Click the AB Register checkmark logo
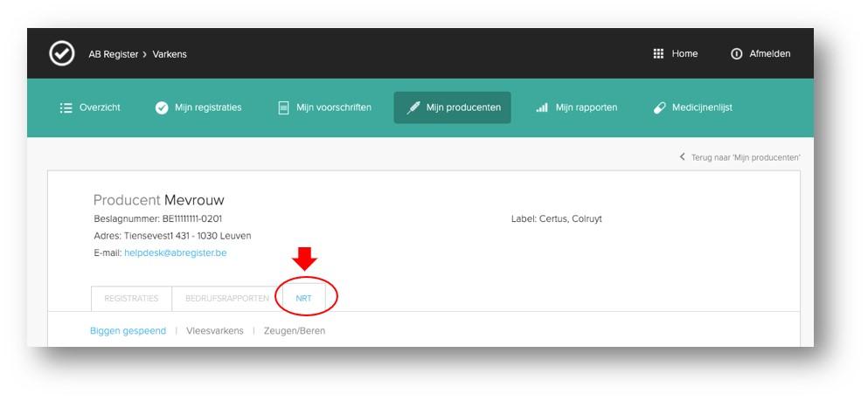The height and width of the screenshot is (401, 868). 61,53
